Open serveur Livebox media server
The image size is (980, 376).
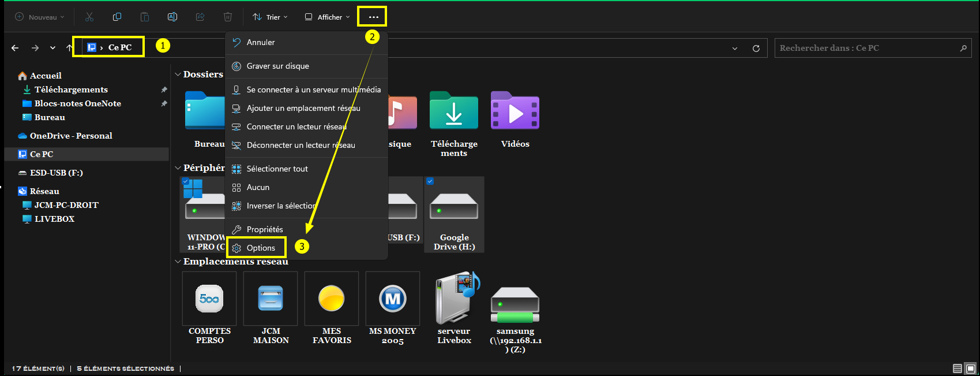coord(454,308)
